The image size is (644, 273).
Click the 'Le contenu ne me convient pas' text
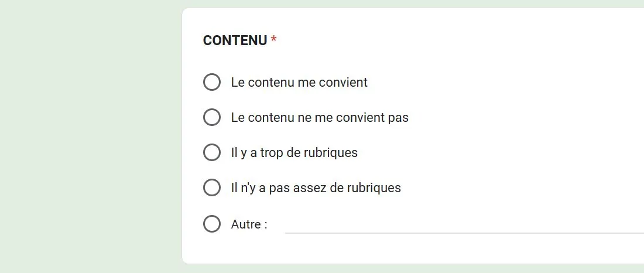tap(320, 118)
